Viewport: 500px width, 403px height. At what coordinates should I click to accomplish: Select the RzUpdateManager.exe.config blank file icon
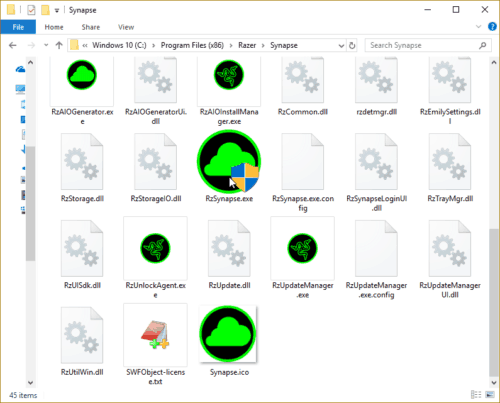pos(376,248)
